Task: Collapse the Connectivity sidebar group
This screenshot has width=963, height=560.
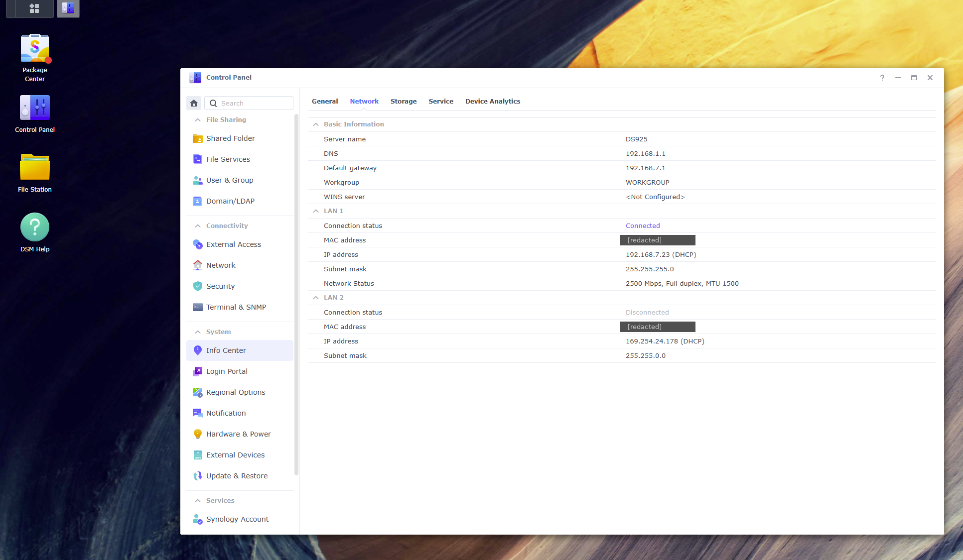Action: click(198, 225)
